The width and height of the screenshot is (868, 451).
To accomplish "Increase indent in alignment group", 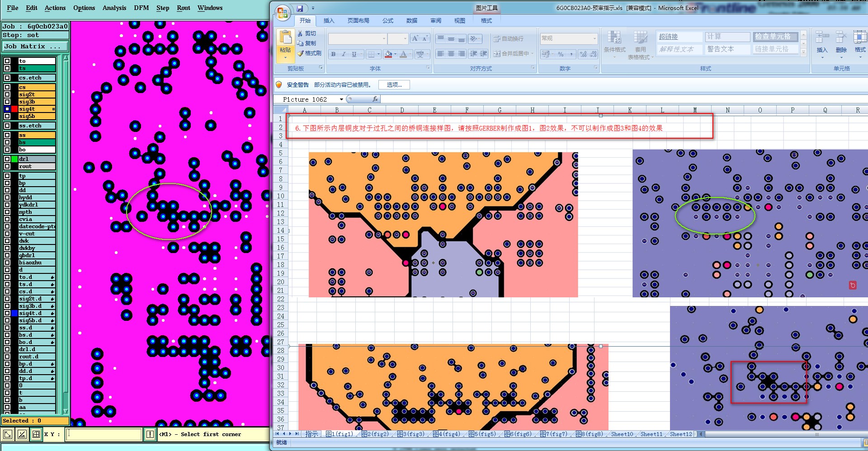I will [484, 54].
